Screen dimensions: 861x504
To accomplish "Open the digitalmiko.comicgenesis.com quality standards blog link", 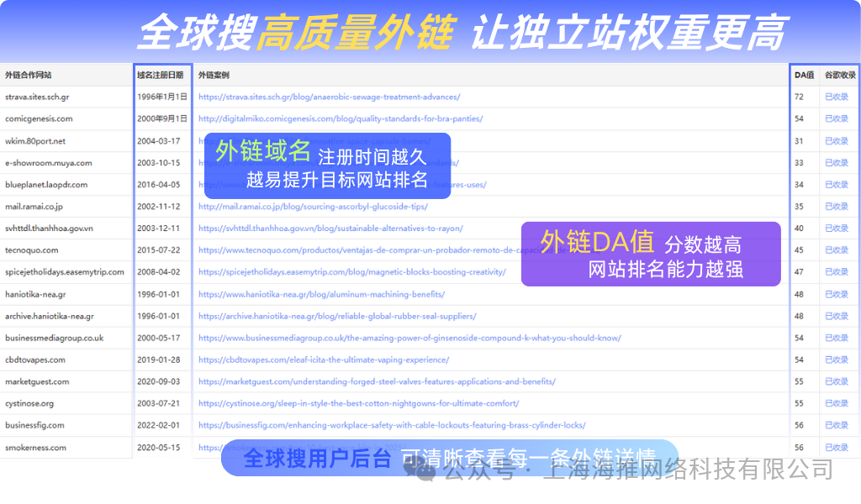I will pos(339,118).
